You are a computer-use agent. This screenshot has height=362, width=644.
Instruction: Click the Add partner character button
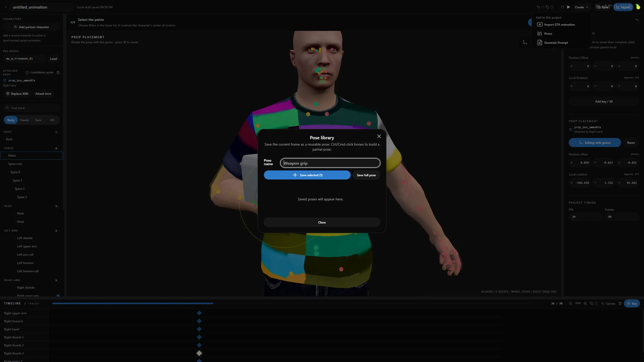(x=31, y=27)
